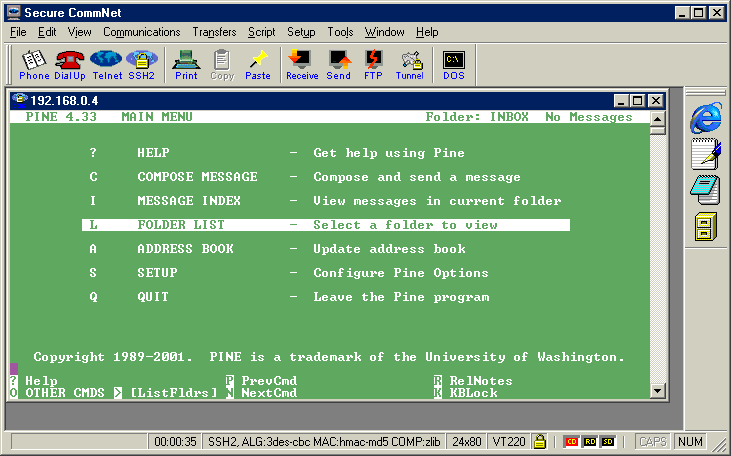Open the Communications menu
Image resolution: width=731 pixels, height=456 pixels.
pos(142,32)
